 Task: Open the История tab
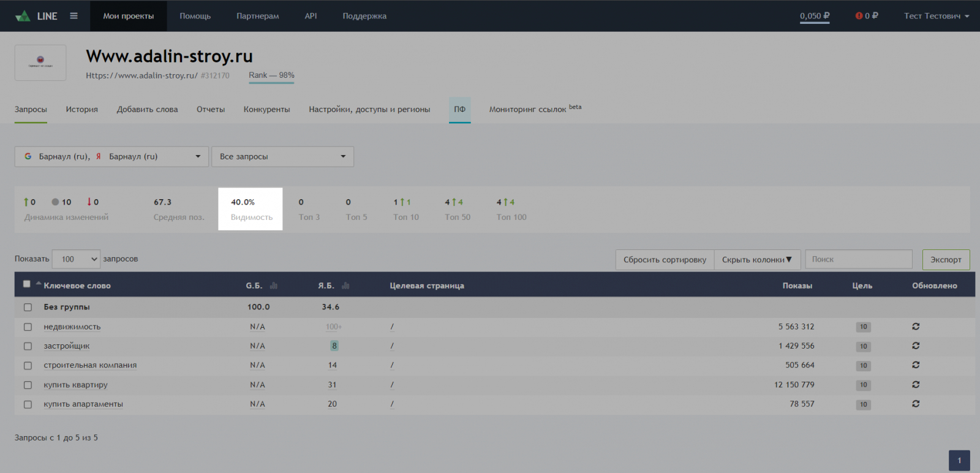(x=81, y=110)
